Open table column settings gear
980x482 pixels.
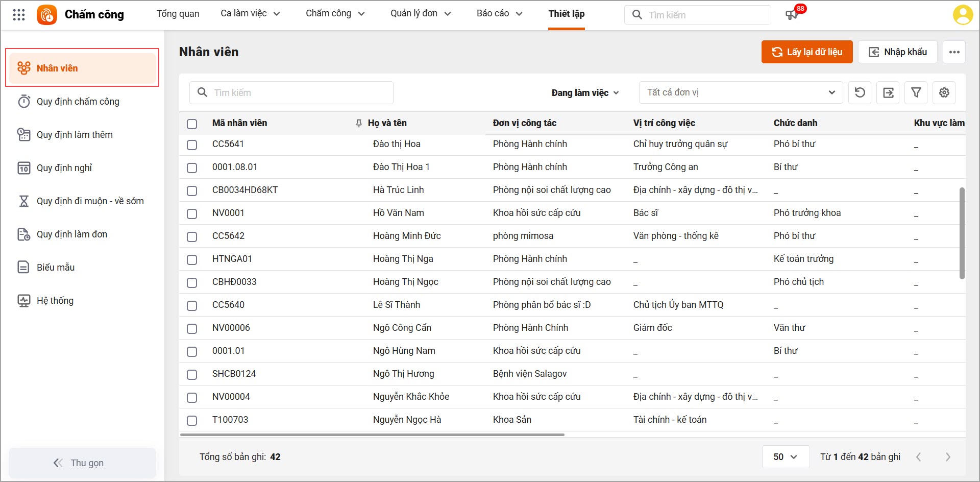[944, 92]
